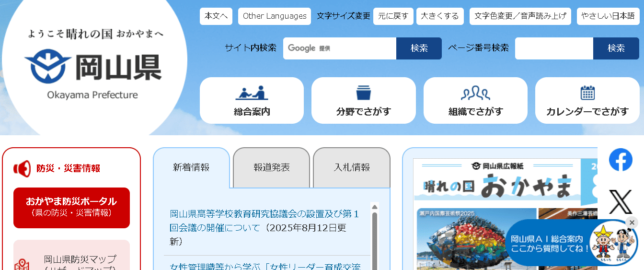Click 検索 beside page number search
This screenshot has width=644, height=270.
[x=616, y=48]
